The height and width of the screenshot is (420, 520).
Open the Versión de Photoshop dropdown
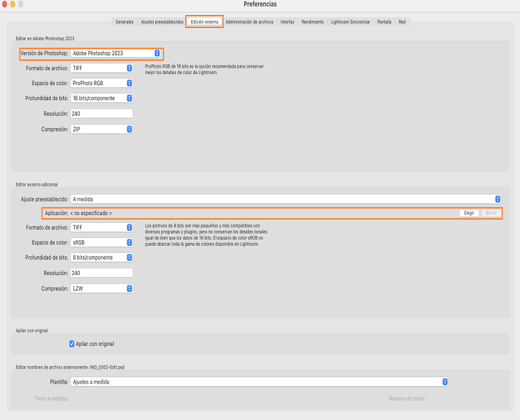click(x=116, y=53)
